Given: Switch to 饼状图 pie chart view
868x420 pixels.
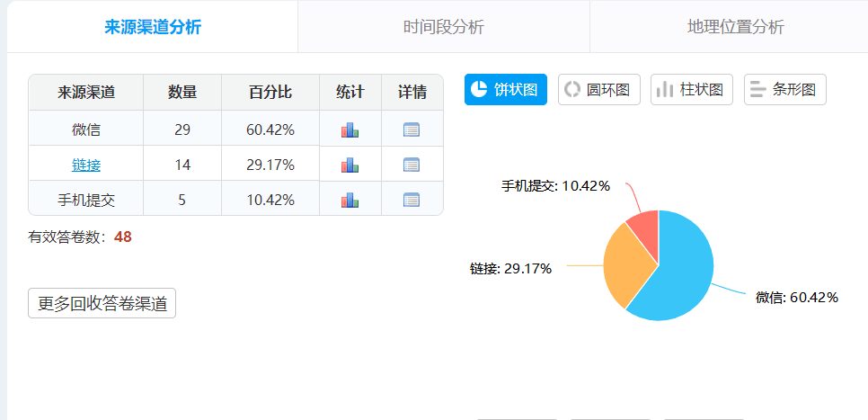Looking at the screenshot, I should coord(505,90).
